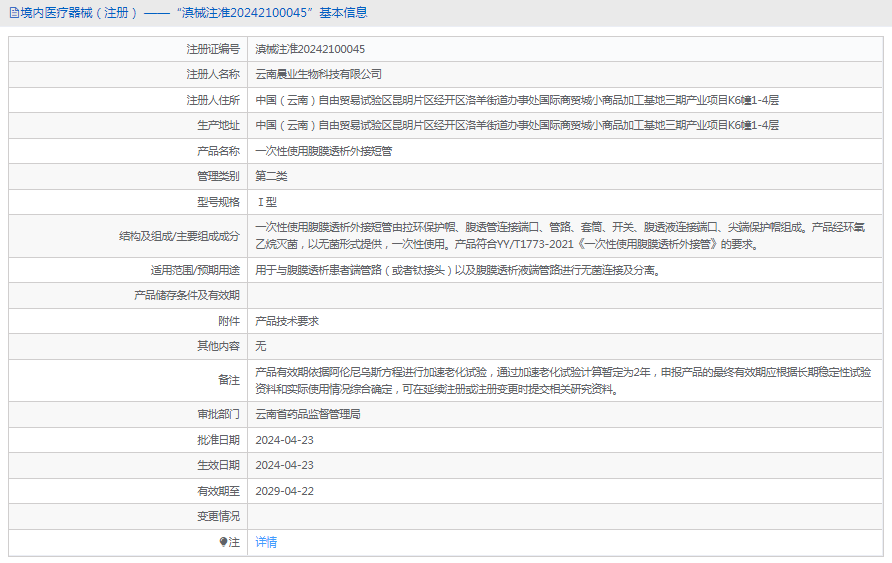Open the 详情 link in the 注 row
Viewport: 892px width, 563px height.
coord(266,542)
